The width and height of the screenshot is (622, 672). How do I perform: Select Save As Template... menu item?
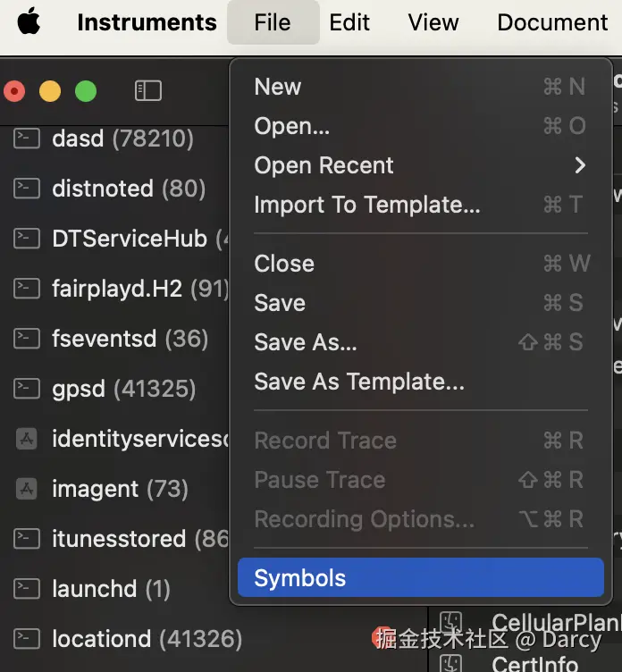click(x=359, y=382)
